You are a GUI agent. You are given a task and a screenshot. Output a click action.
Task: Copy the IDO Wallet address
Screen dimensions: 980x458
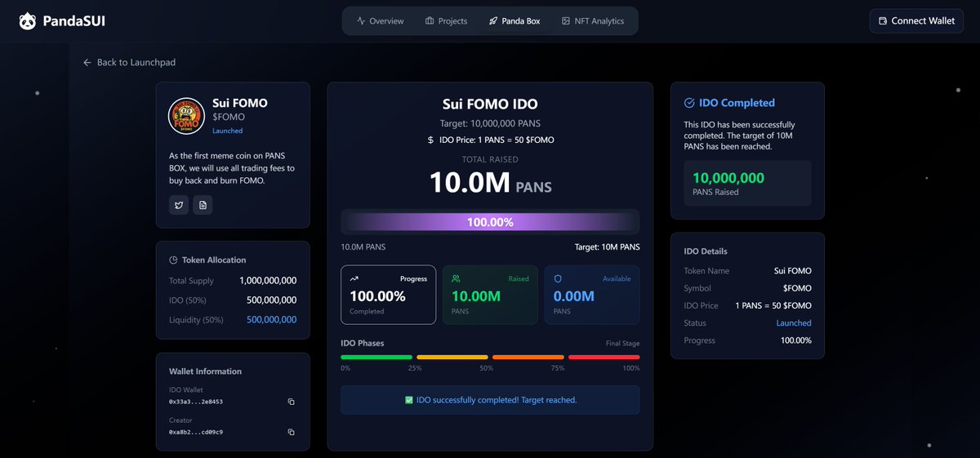291,402
